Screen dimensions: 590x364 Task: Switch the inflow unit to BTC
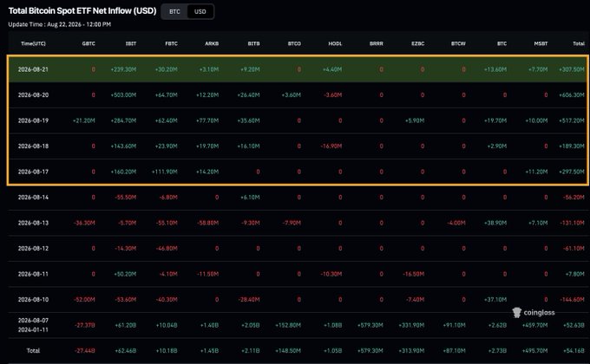coord(174,11)
